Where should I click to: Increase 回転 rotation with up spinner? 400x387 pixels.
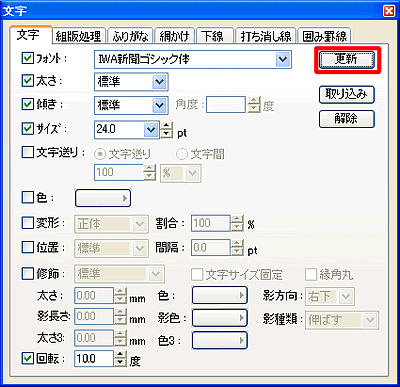point(120,355)
